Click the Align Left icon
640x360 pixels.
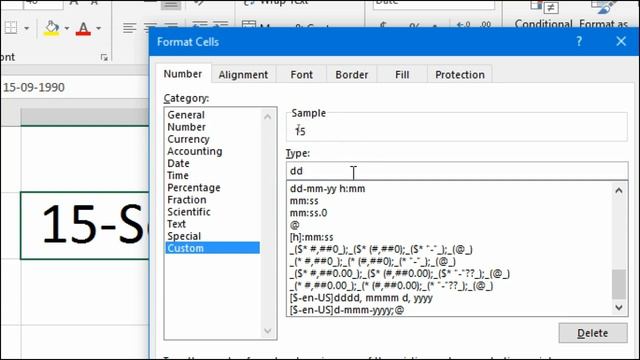click(129, 28)
